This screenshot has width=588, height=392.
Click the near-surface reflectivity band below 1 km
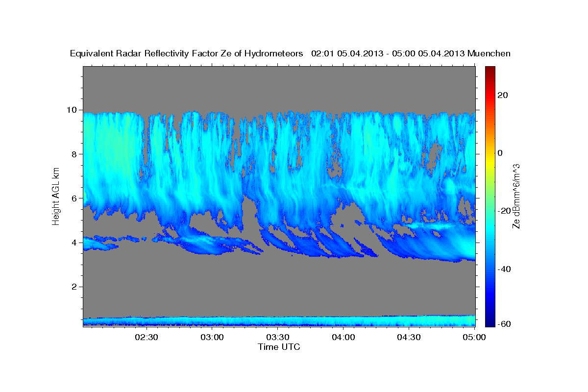point(279,321)
